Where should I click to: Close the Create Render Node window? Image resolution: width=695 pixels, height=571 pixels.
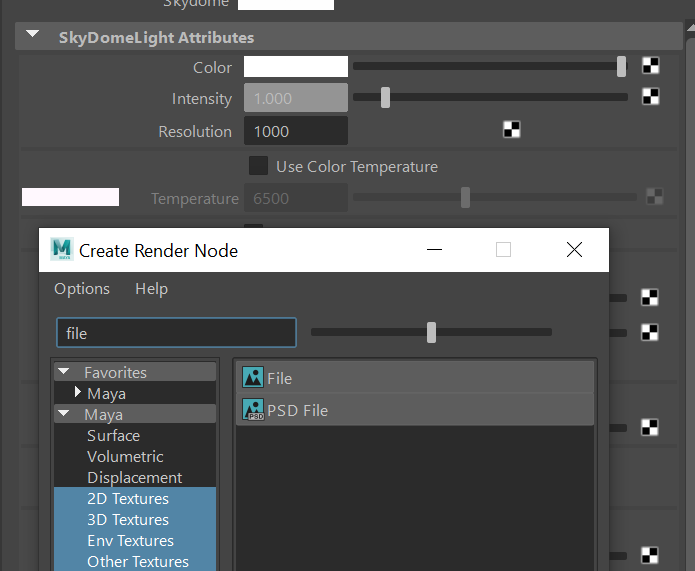point(574,250)
